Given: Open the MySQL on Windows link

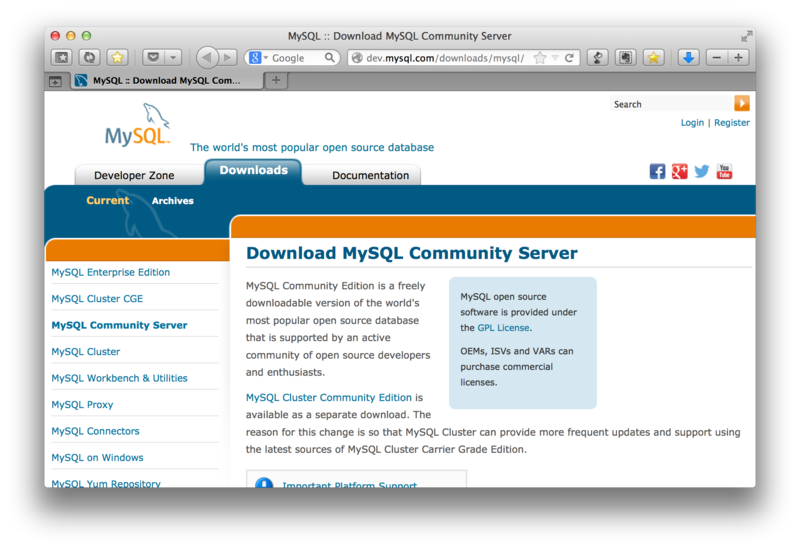Looking at the screenshot, I should tap(97, 458).
